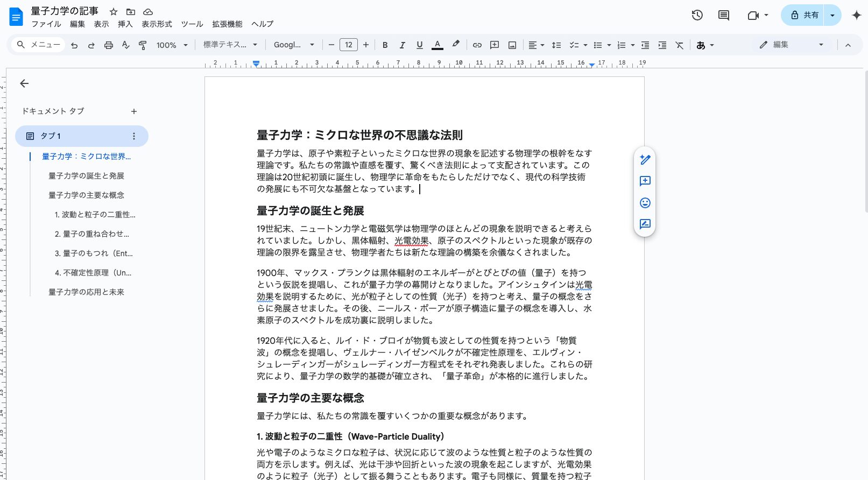Open the 編集 mode dropdown
The width and height of the screenshot is (868, 480).
tap(792, 45)
